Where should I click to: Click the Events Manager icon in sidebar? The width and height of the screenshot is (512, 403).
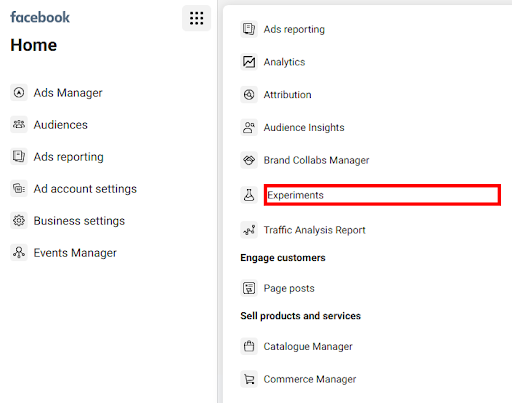point(19,252)
